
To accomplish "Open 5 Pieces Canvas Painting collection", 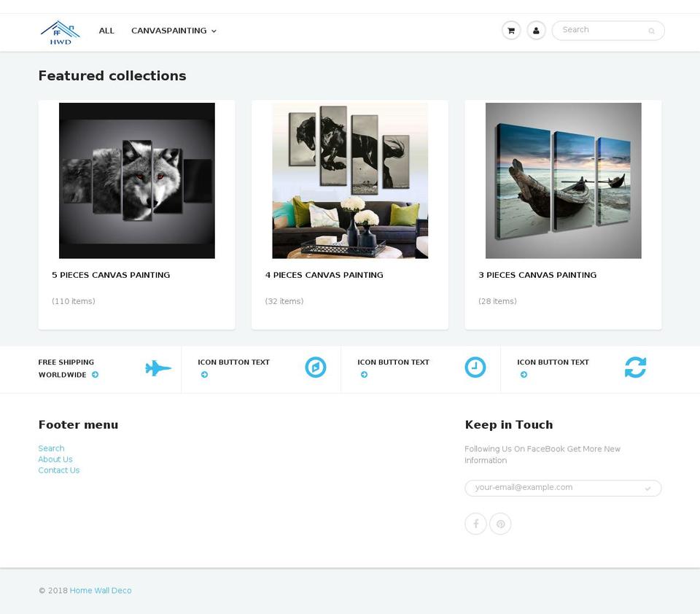I will pos(111,275).
